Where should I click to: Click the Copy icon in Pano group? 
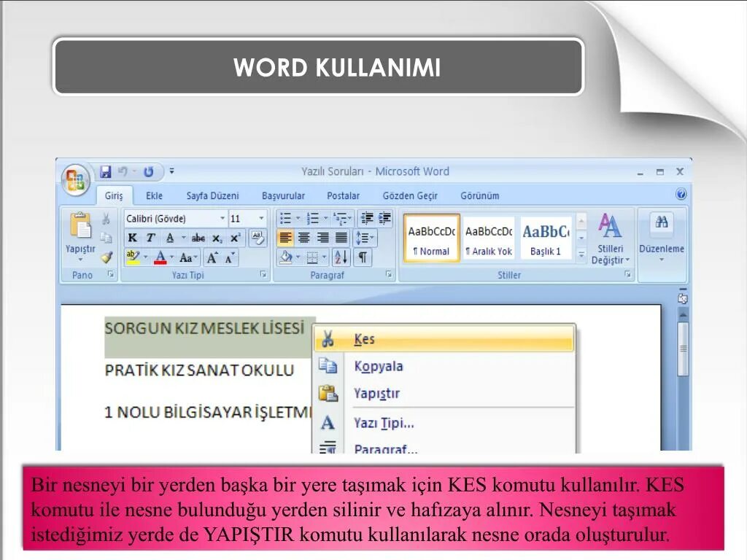pyautogui.click(x=106, y=238)
